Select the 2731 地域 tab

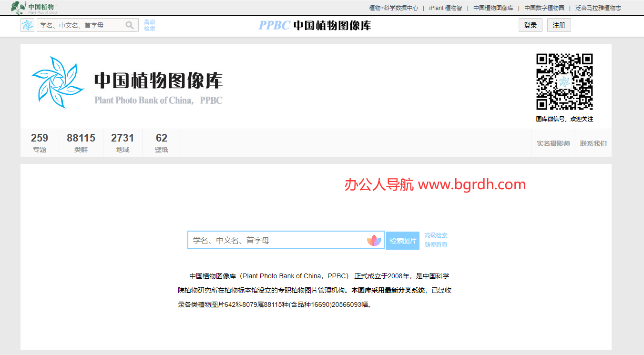[x=123, y=143]
